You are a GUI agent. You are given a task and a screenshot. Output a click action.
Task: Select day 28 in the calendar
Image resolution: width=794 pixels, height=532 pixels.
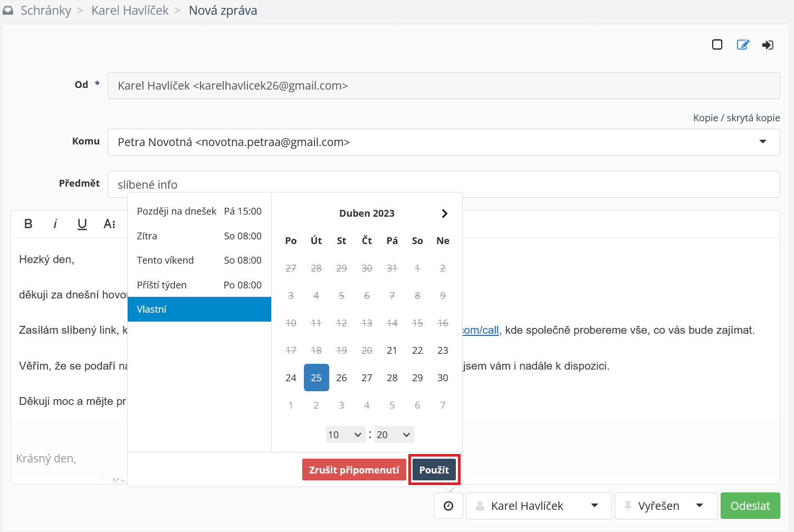(392, 378)
